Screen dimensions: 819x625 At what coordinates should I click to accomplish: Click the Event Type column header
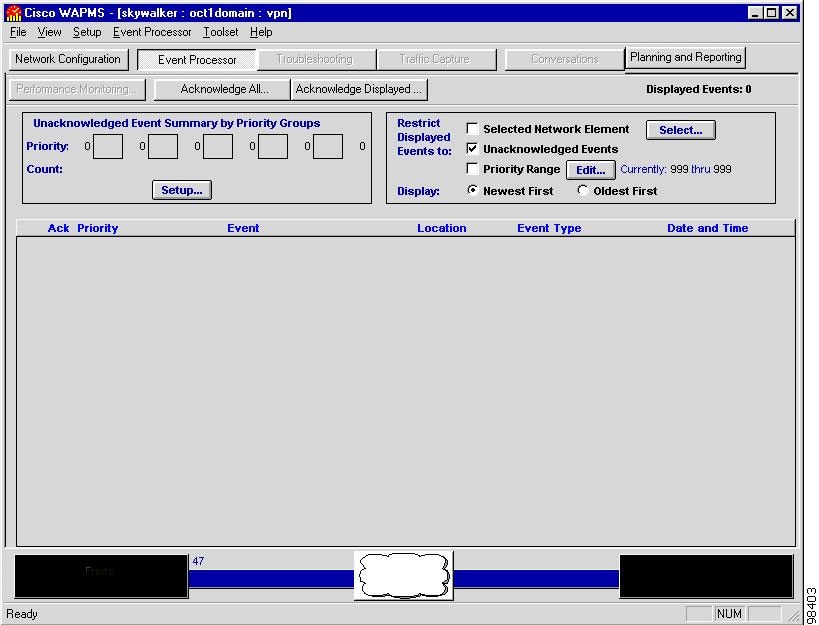[x=549, y=228]
